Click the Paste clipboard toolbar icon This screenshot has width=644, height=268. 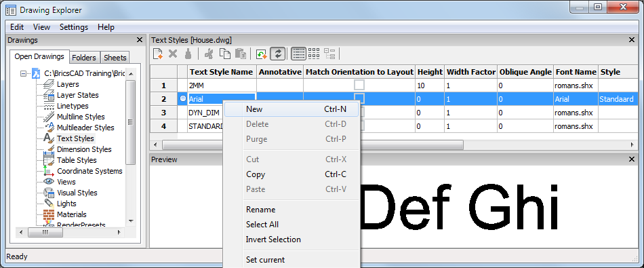click(x=240, y=54)
